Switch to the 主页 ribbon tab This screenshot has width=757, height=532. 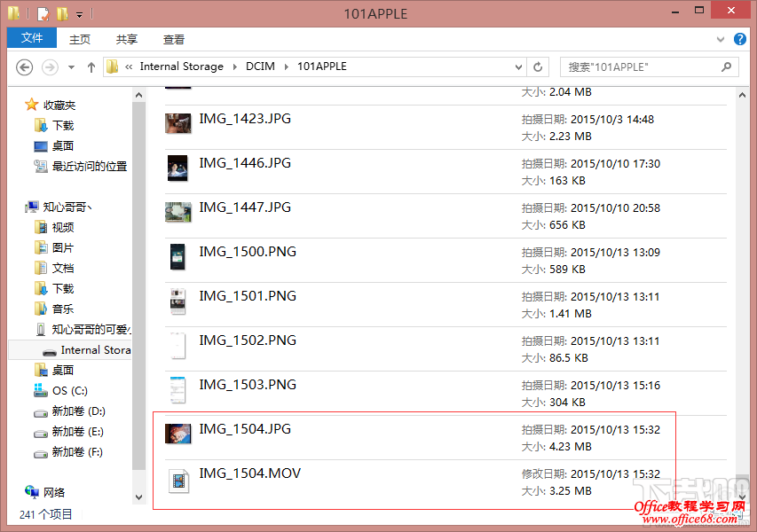[80, 39]
